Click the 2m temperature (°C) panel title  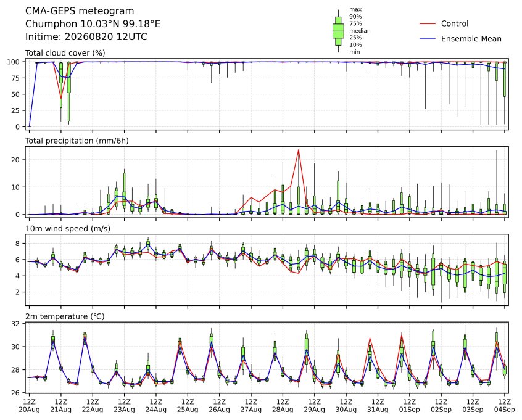pos(65,316)
